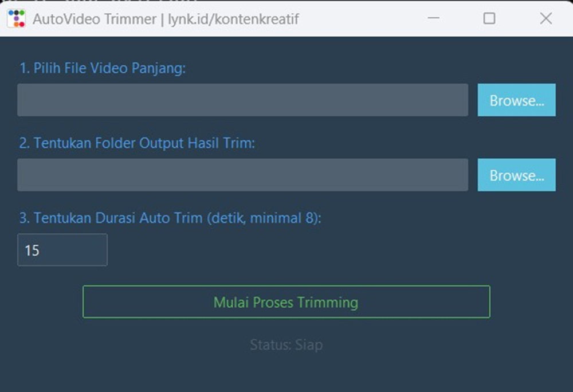
Task: Close the AutoVideo Trimmer window
Action: [545, 18]
